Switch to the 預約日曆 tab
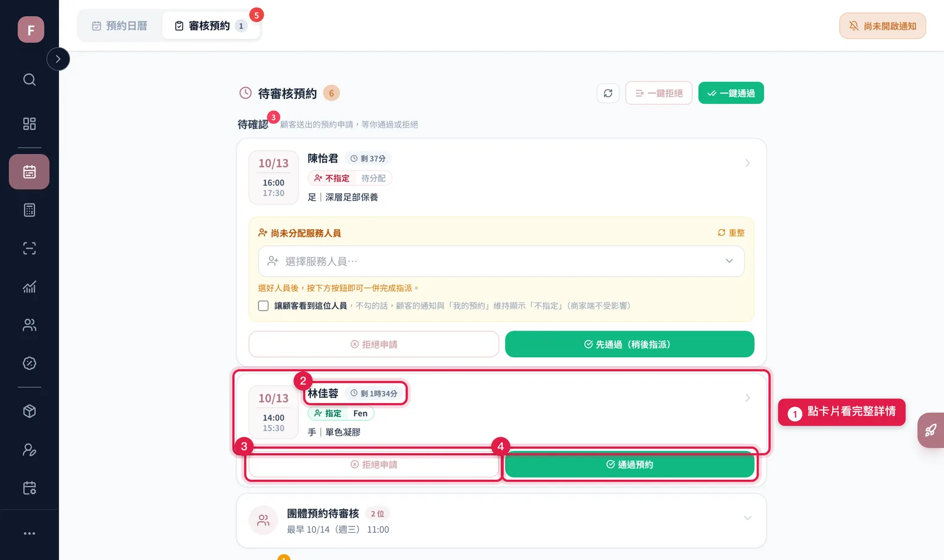Screen dimensions: 944x560 tap(120, 26)
